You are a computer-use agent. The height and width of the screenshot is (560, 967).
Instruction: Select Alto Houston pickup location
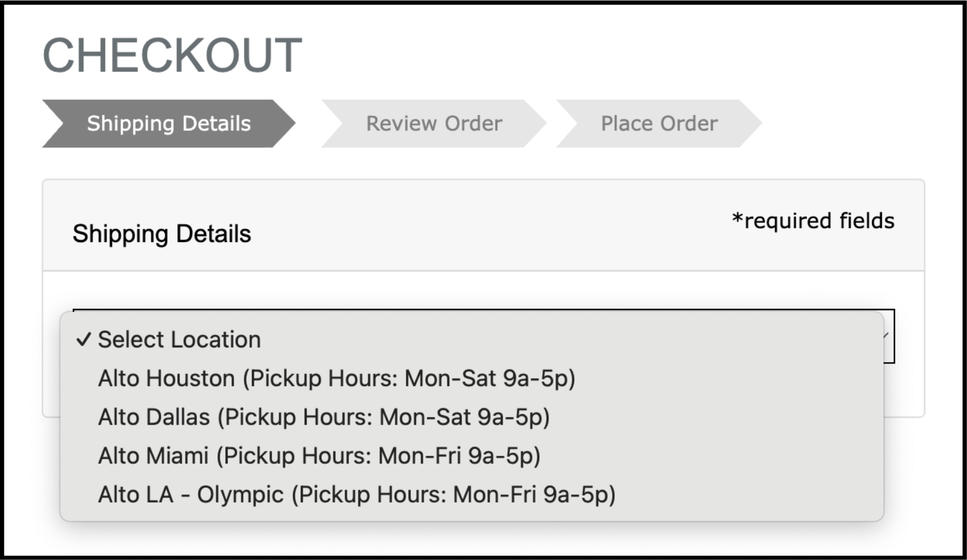[166, 379]
